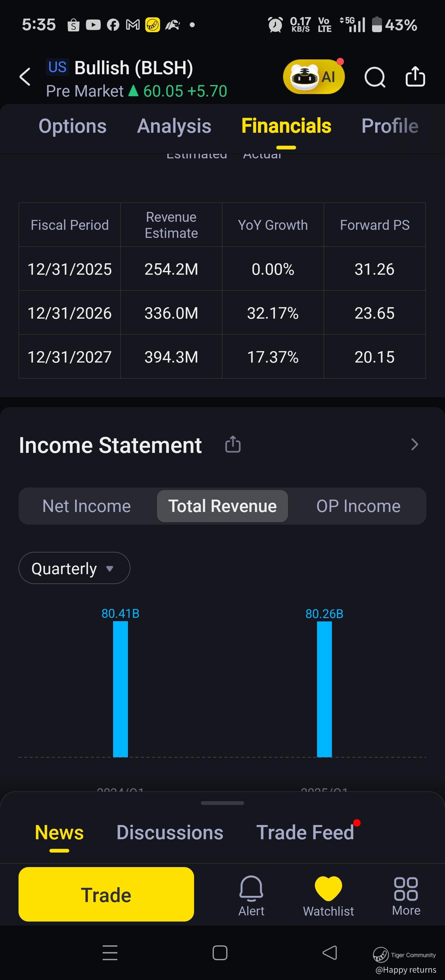Viewport: 445px width, 980px height.
Task: Open the Quarterly period dropdown
Action: (74, 568)
